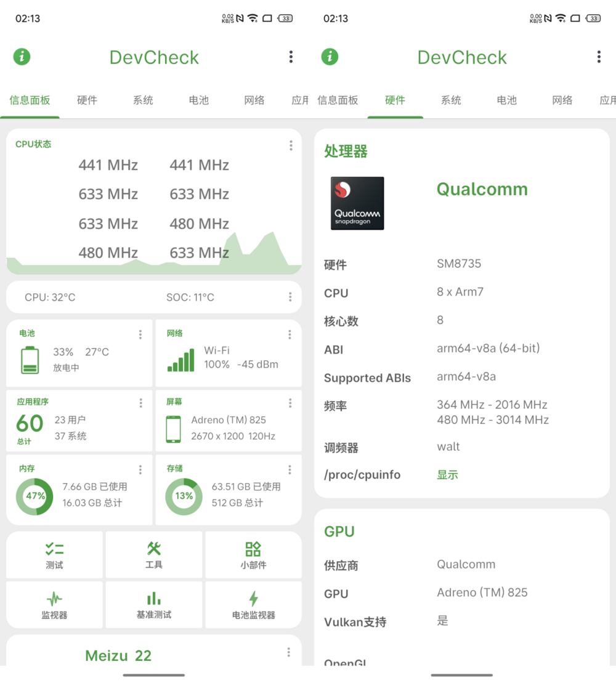616x685 pixels.
Task: Tap the "walt" governor value
Action: click(448, 447)
